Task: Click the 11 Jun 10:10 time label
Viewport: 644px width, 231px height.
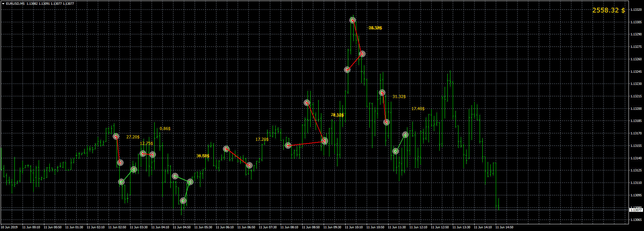Action: [x=354, y=227]
